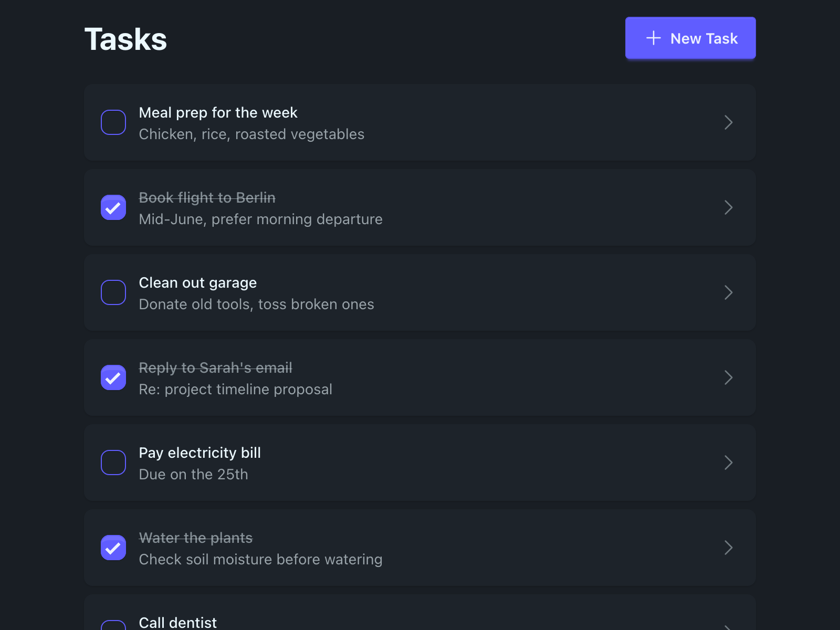Expand Book flight to Berlin chevron arrow
The height and width of the screenshot is (630, 840).
point(728,207)
